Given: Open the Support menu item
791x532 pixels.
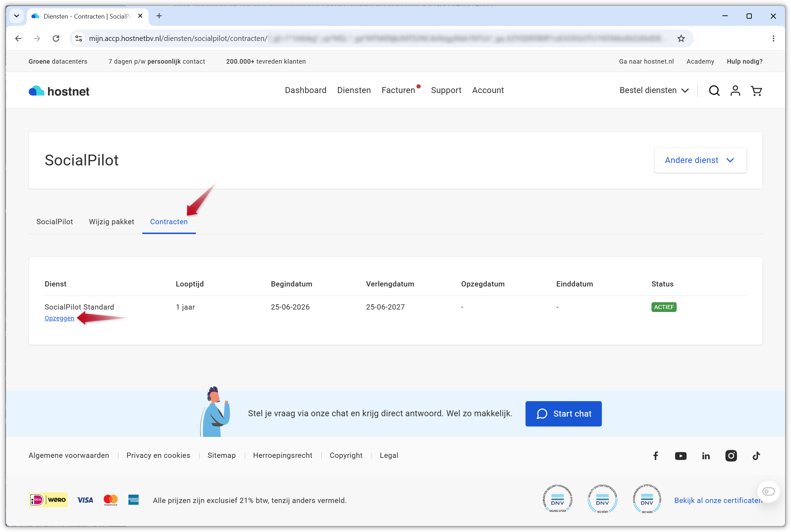Looking at the screenshot, I should click(x=446, y=90).
